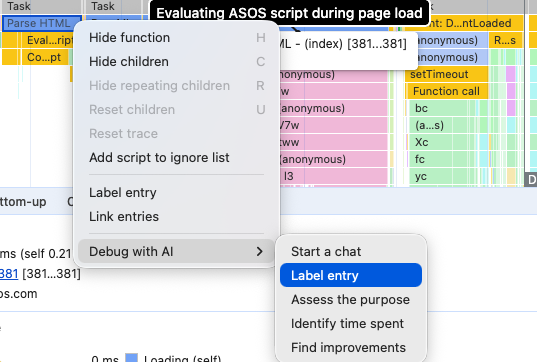This screenshot has width=537, height=362.
Task: Select the l3 pink flame chart entry
Action: (334, 176)
